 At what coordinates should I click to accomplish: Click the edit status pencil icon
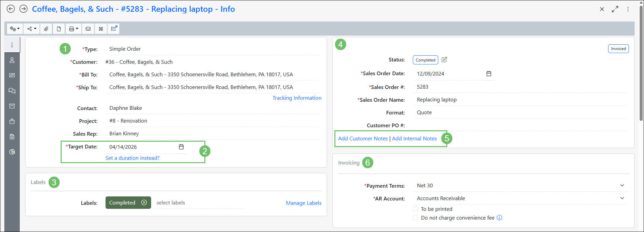point(444,60)
